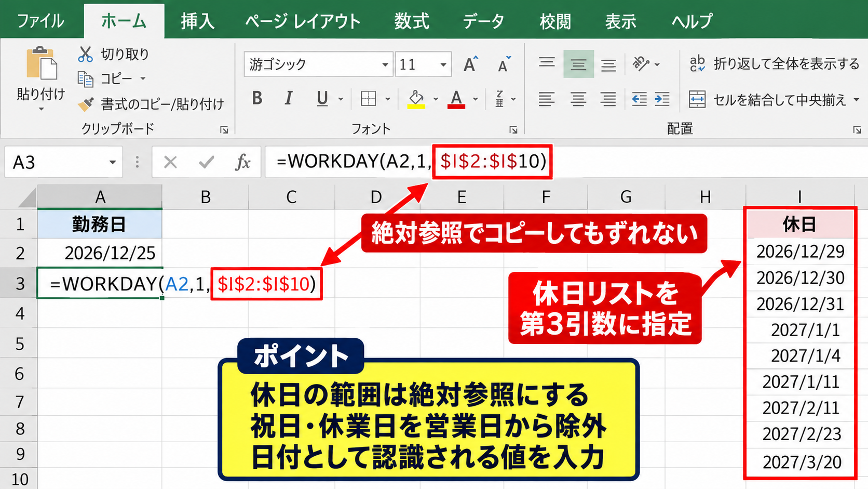Viewport: 868px width, 489px height.
Task: Click Merge and Center (セルを結合して中央揃え)
Action: coord(767,99)
